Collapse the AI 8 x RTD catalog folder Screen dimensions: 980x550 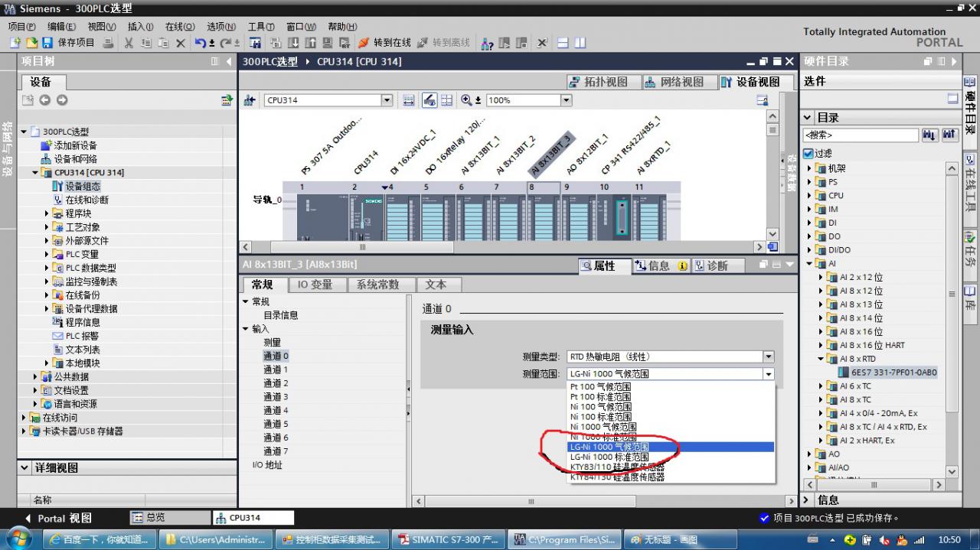821,359
